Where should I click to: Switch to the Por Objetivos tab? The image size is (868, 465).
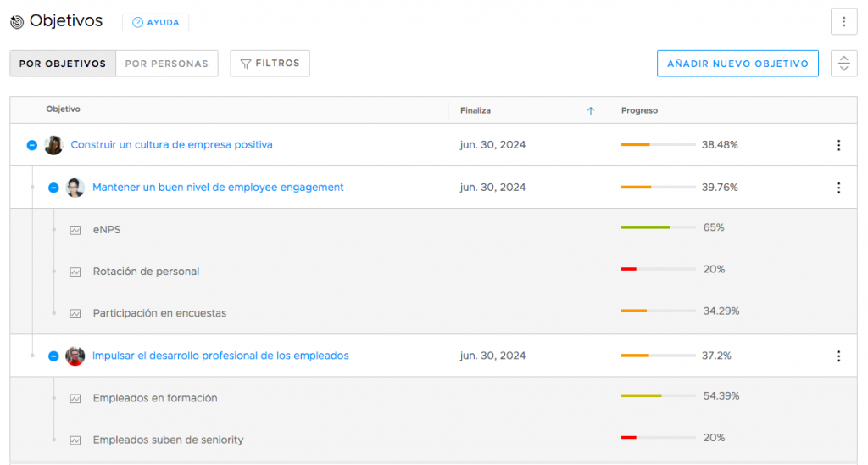pyautogui.click(x=63, y=64)
